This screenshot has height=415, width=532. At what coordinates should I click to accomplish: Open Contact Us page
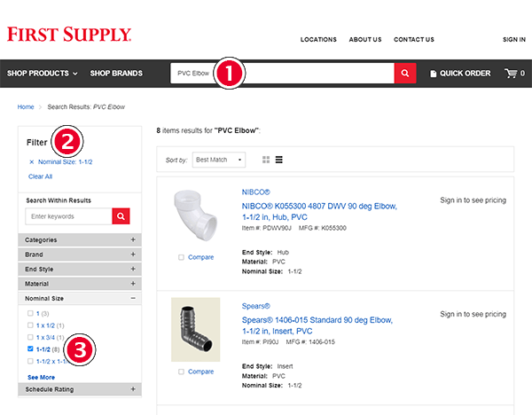point(413,39)
